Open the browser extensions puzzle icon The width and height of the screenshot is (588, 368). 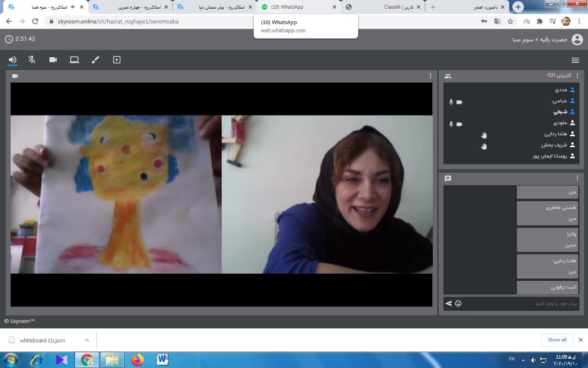point(540,21)
